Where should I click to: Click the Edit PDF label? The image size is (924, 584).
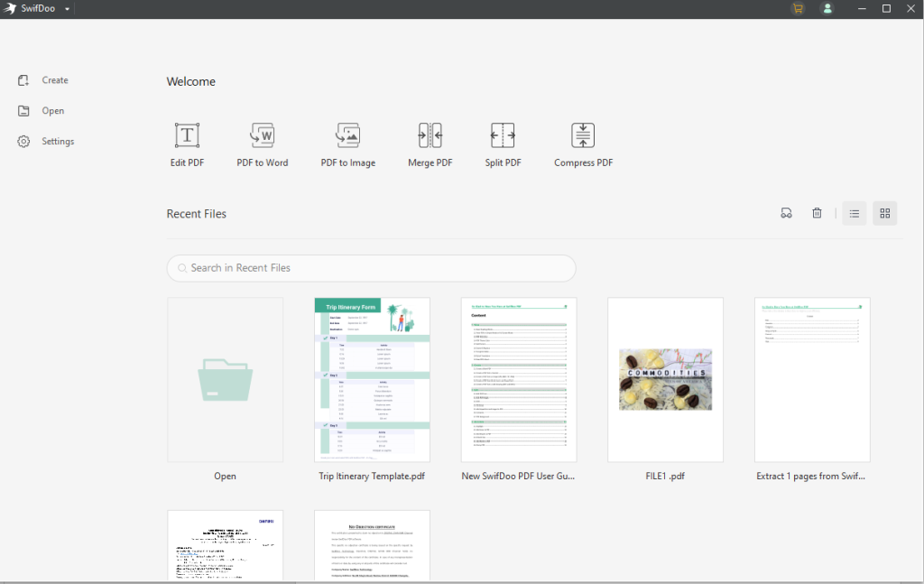tap(187, 162)
